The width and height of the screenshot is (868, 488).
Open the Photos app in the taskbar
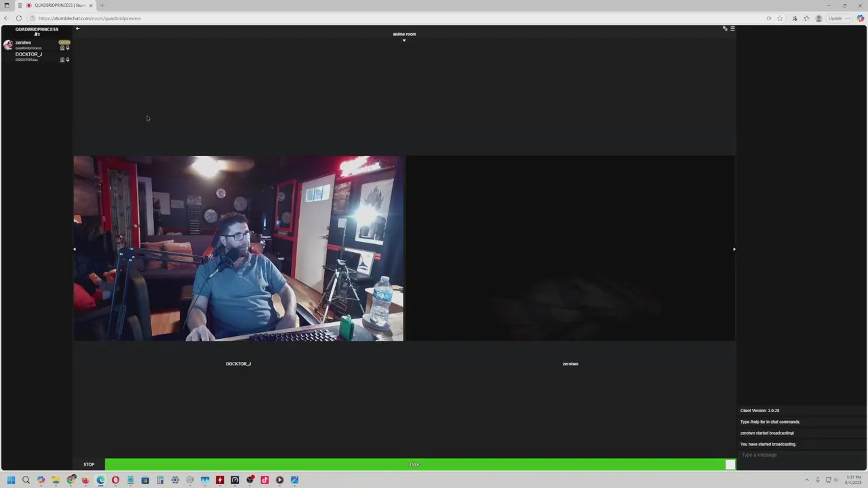294,480
